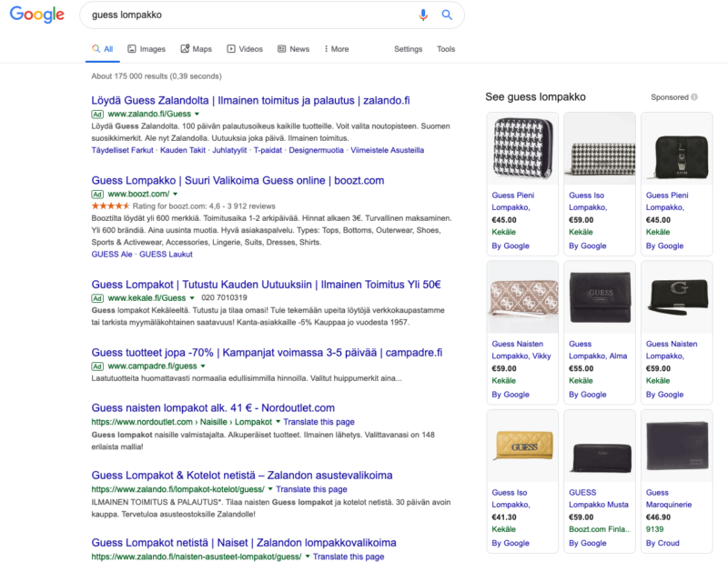
Task: Select the All search tab
Action: click(x=103, y=49)
